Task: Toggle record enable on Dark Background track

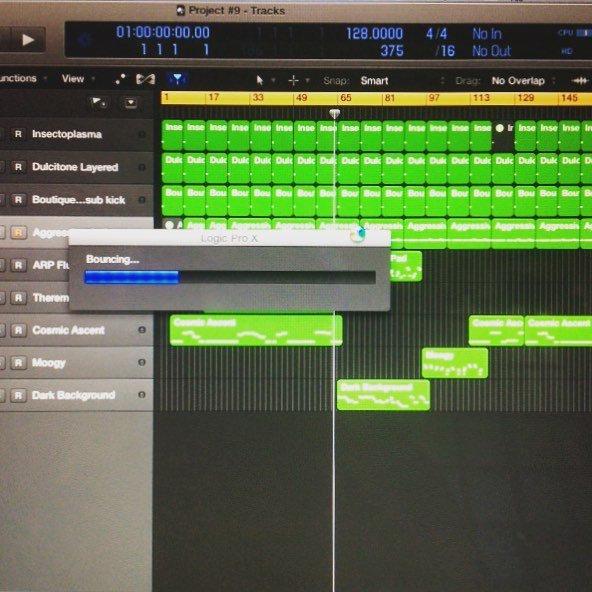Action: pyautogui.click(x=18, y=395)
